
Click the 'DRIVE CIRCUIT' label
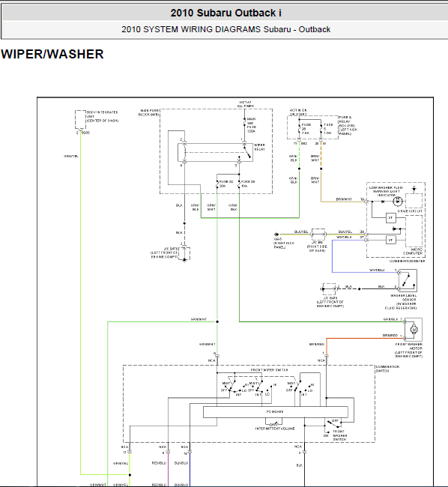(410, 211)
